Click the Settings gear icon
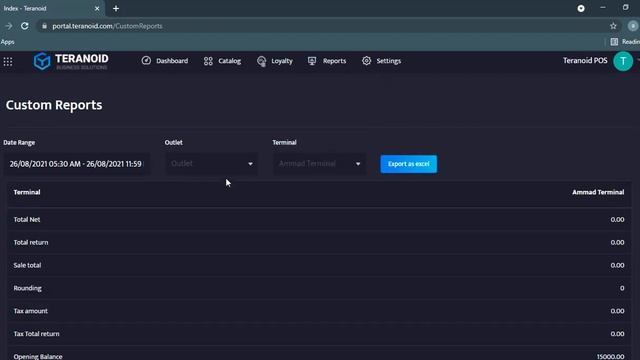 pos(367,61)
